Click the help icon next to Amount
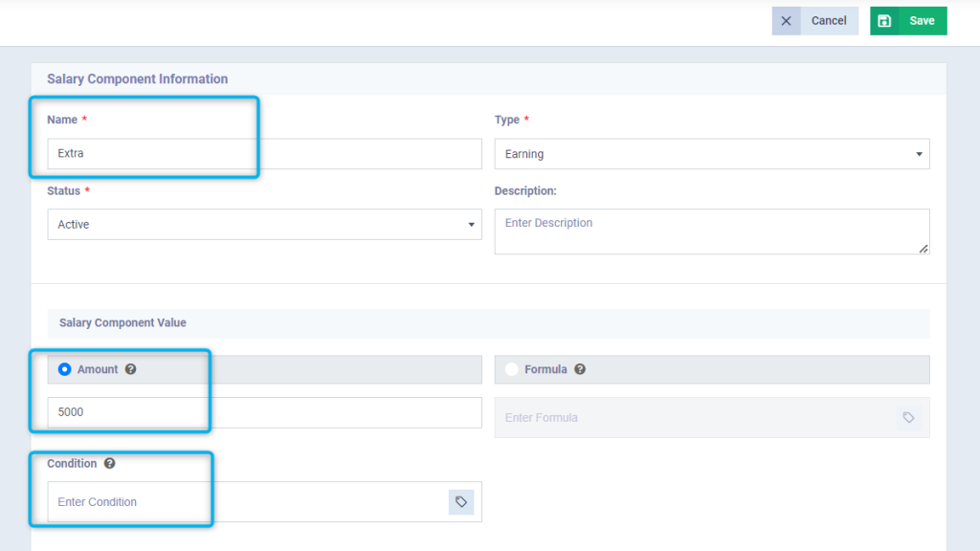Screen dimensions: 980x551 [x=131, y=368]
